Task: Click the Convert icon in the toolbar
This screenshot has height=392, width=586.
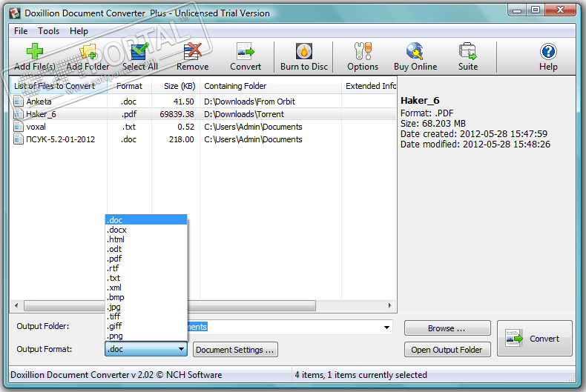Action: click(x=246, y=51)
